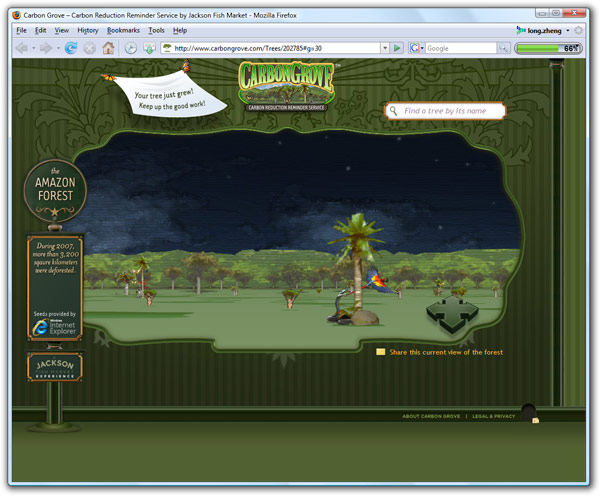Stop loading with the Stop icon
Viewport: 600px width, 496px height.
tap(90, 48)
